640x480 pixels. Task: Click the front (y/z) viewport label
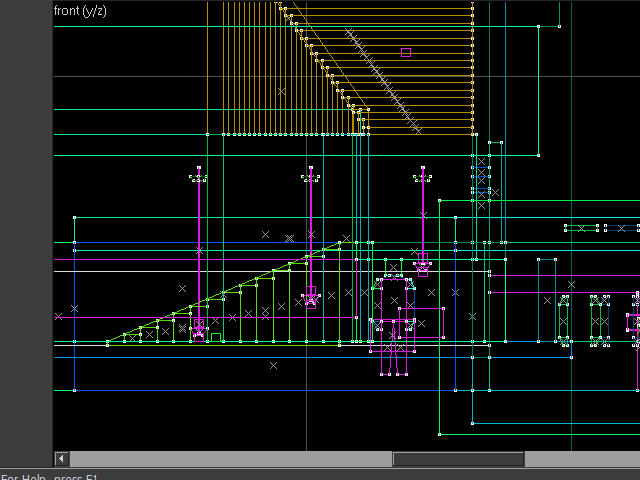[x=81, y=11]
